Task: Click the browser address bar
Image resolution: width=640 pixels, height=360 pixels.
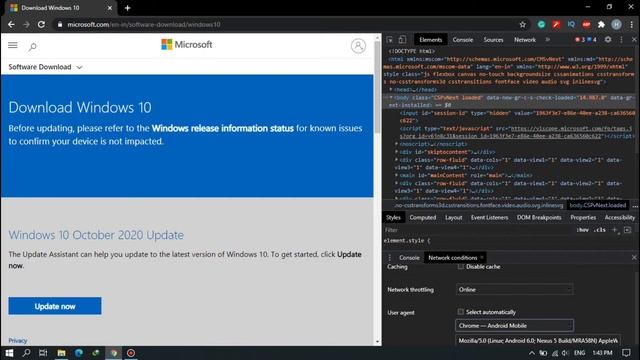Action: click(x=286, y=24)
